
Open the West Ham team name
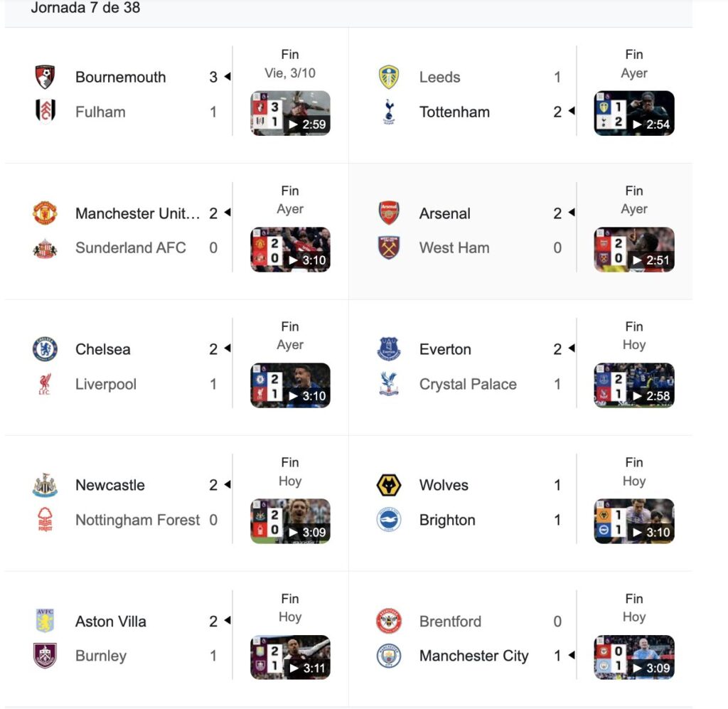(454, 247)
